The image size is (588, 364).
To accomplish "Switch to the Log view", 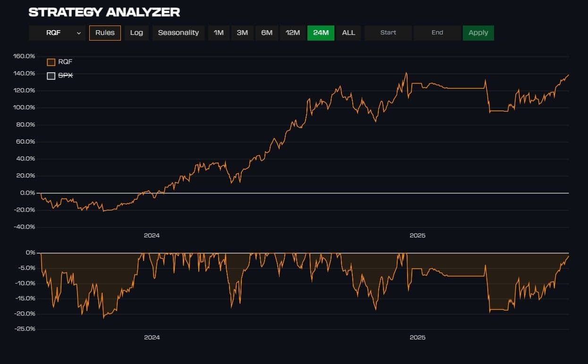I will (136, 33).
